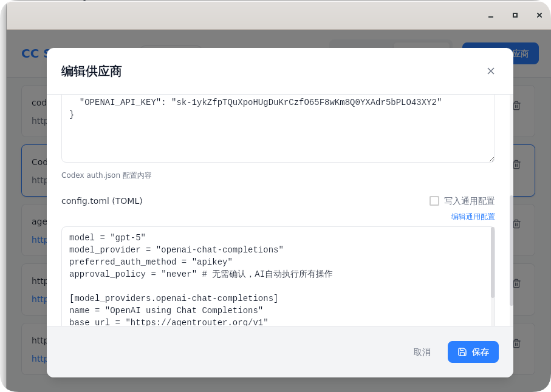
Task: Click trash icon on fourth provider card
Action: click(516, 283)
